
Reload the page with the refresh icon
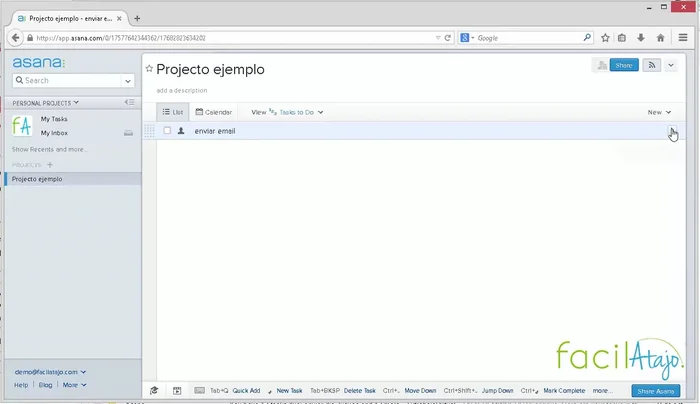click(x=447, y=38)
